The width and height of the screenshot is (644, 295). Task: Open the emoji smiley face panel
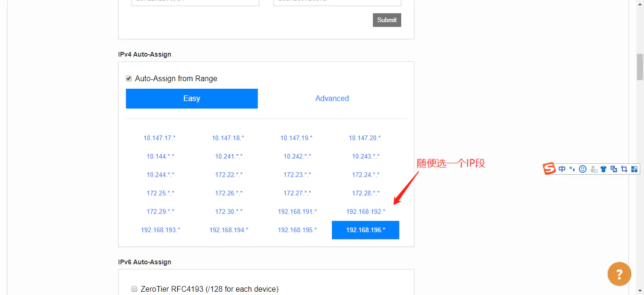click(x=583, y=169)
